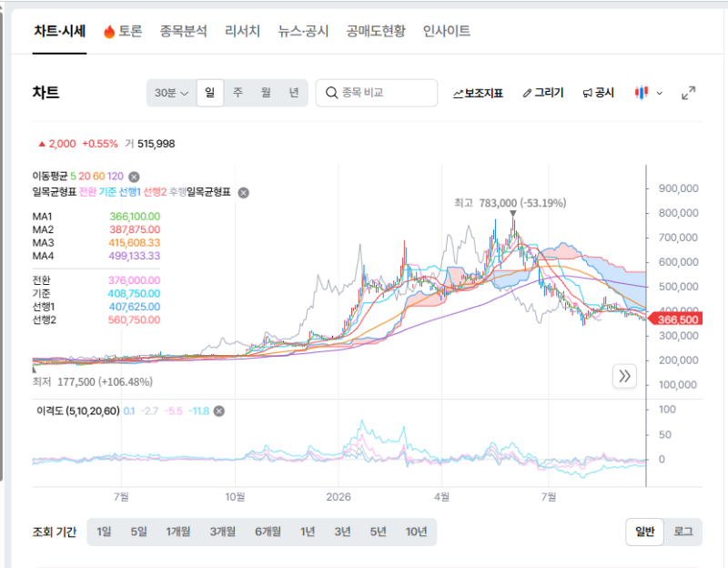Screen dimensions: 728x568
Task: Expand the 30분 interval dropdown
Action: (x=171, y=93)
